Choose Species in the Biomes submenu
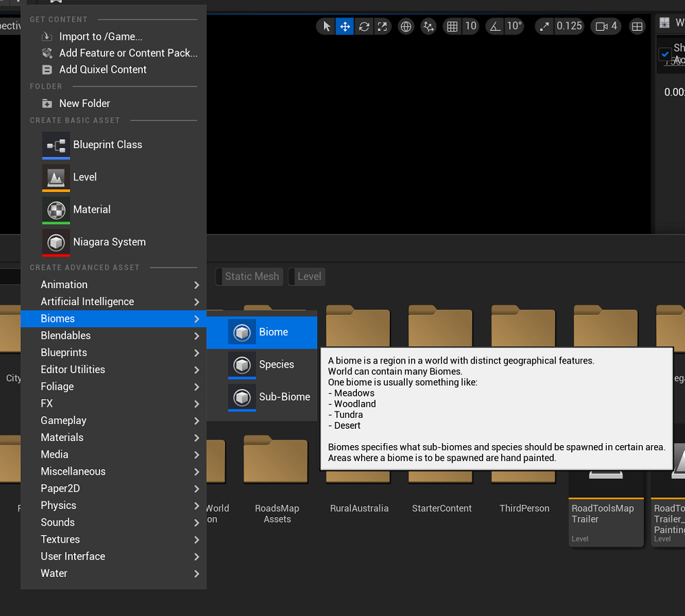 coord(276,365)
